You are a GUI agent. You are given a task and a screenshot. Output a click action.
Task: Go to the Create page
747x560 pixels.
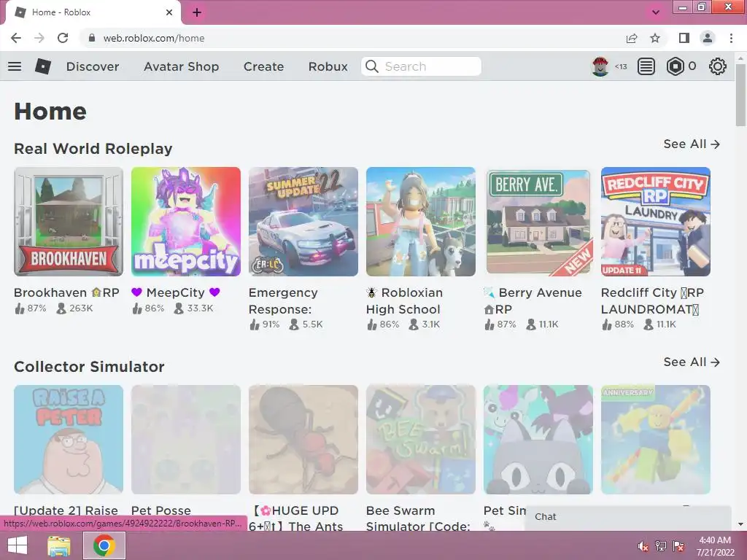(x=263, y=66)
